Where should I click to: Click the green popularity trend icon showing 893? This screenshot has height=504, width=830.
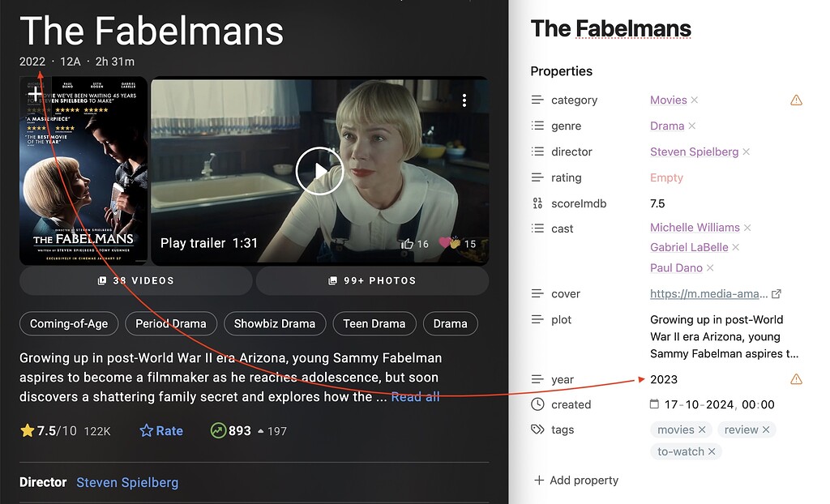(x=217, y=430)
